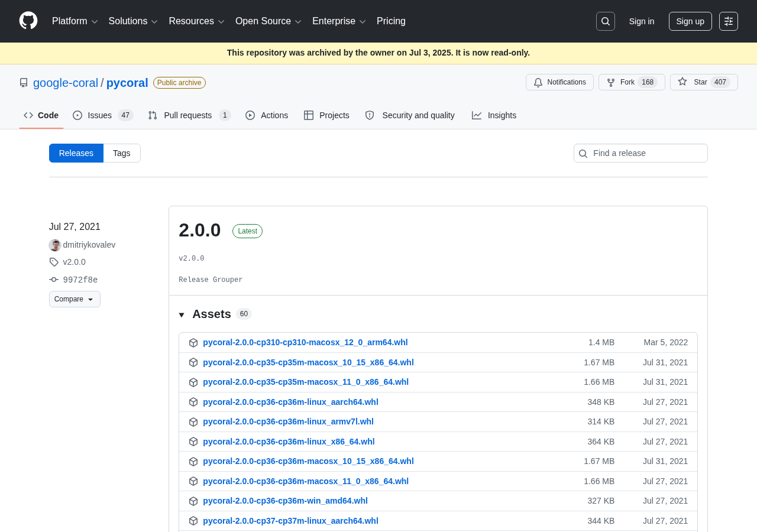This screenshot has height=532, width=757.
Task: Open the v2.0.0 tag link in the sidebar
Action: (x=75, y=262)
